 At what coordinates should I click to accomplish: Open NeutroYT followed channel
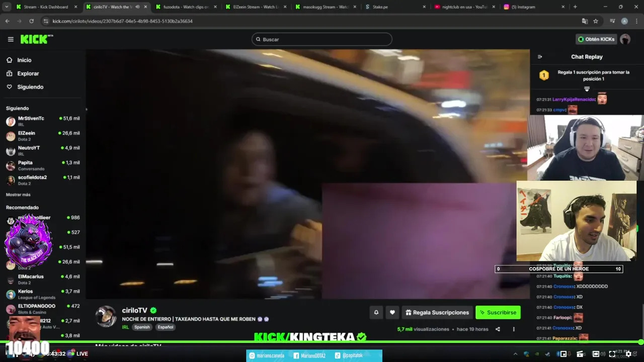click(x=43, y=150)
